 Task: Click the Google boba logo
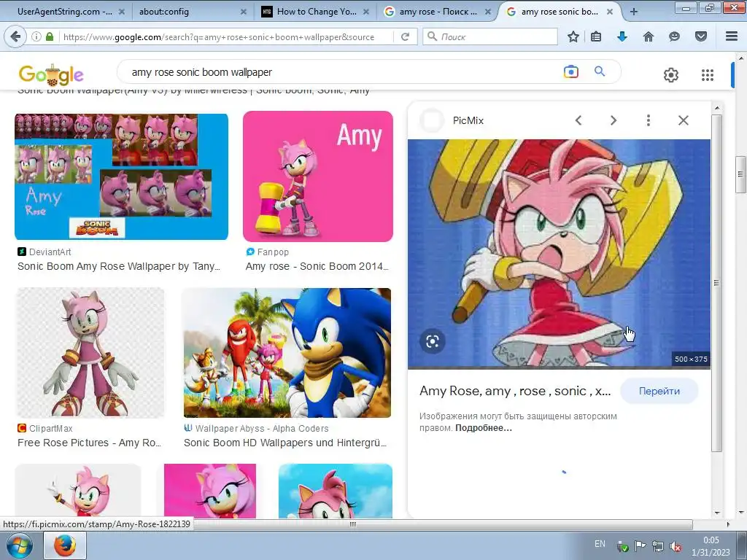click(x=51, y=75)
